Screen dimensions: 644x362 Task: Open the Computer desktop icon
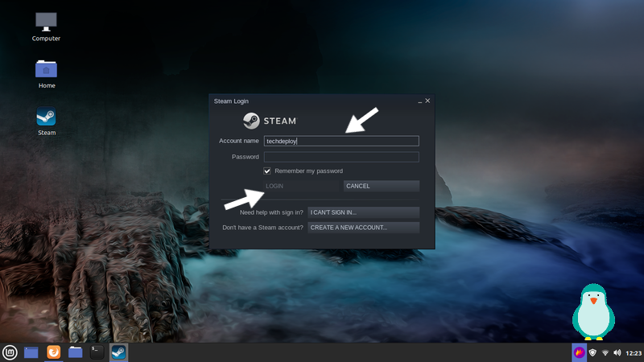point(46,27)
